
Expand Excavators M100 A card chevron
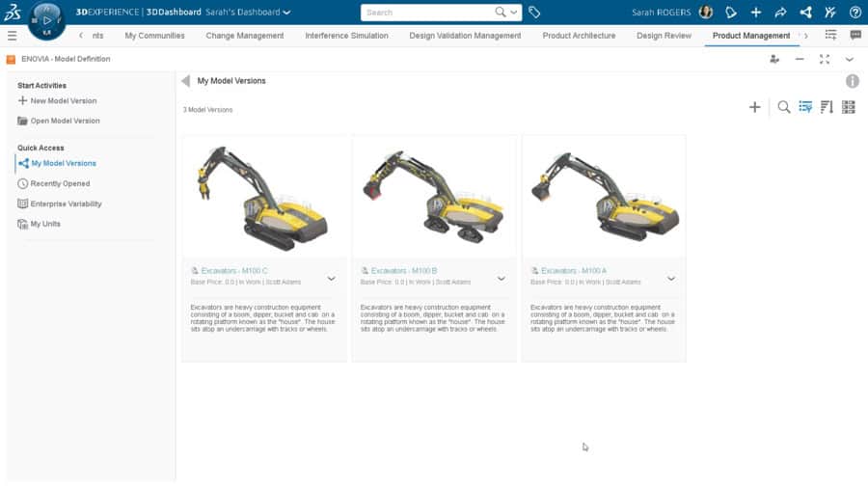[x=671, y=279]
